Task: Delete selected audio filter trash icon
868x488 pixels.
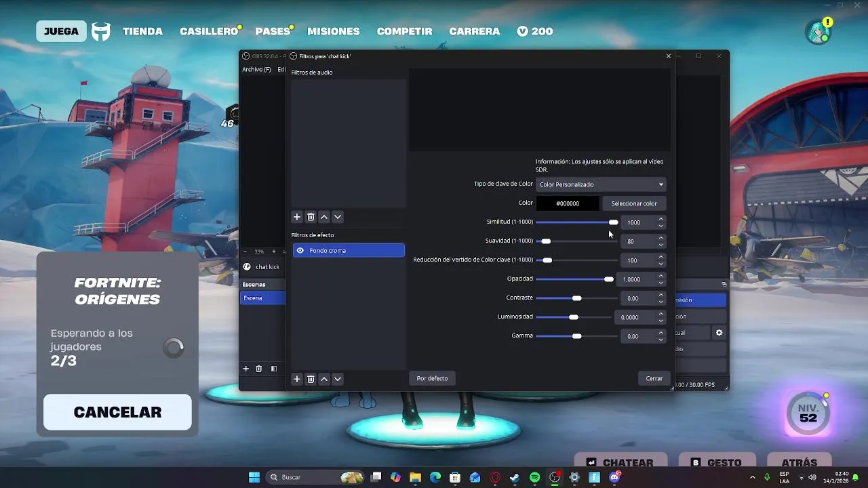Action: pyautogui.click(x=311, y=217)
